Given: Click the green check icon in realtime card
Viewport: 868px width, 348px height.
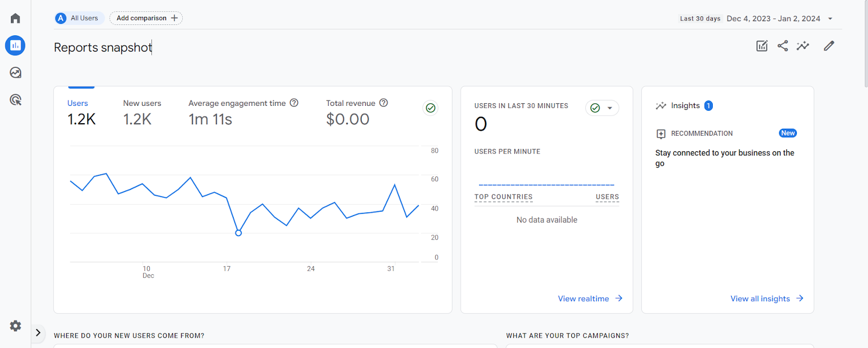Looking at the screenshot, I should 595,108.
